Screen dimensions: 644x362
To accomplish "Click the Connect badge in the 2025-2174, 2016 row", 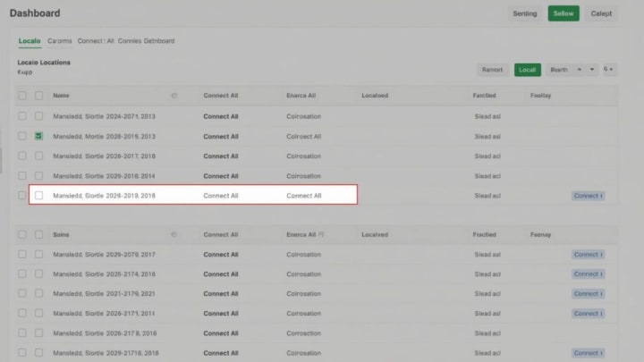I will click(589, 274).
